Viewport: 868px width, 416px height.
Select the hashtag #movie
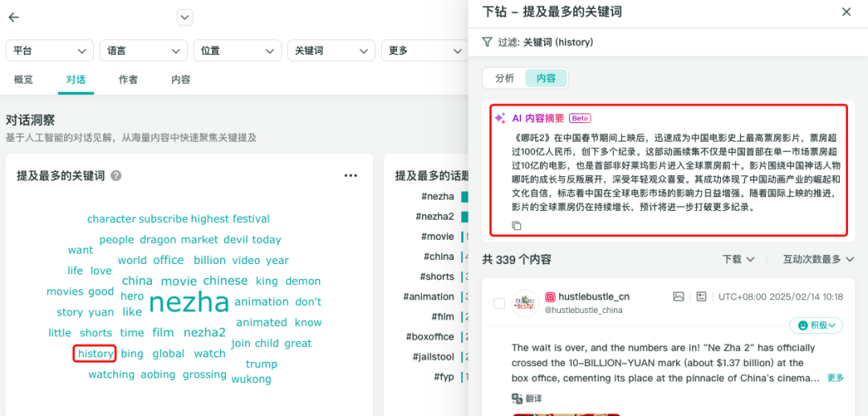pyautogui.click(x=437, y=237)
